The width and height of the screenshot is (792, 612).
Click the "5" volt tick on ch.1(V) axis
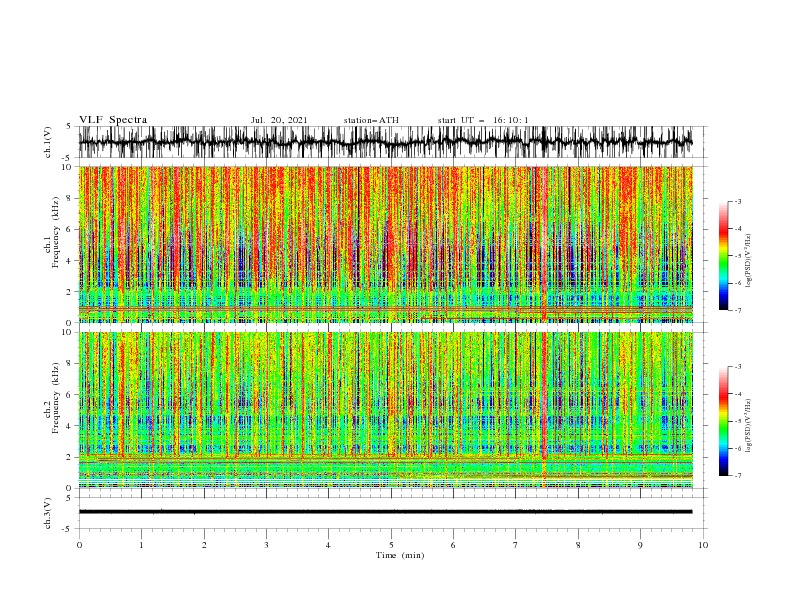[69, 127]
